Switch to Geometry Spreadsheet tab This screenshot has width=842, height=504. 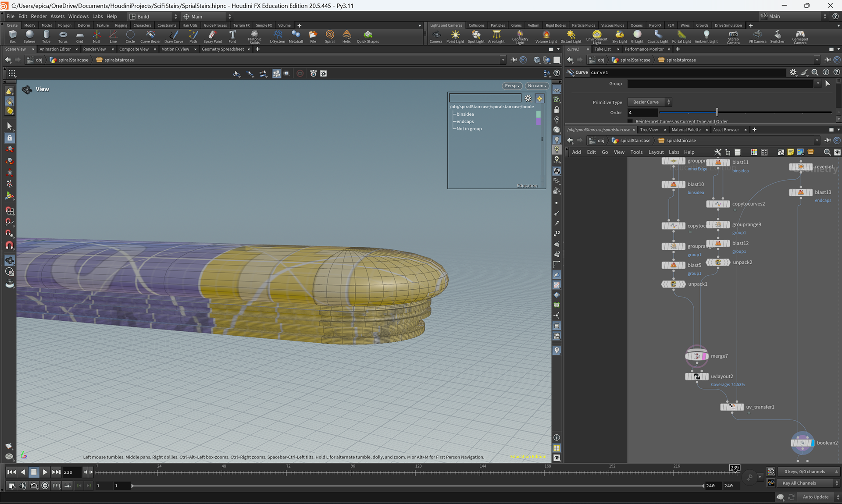(223, 49)
